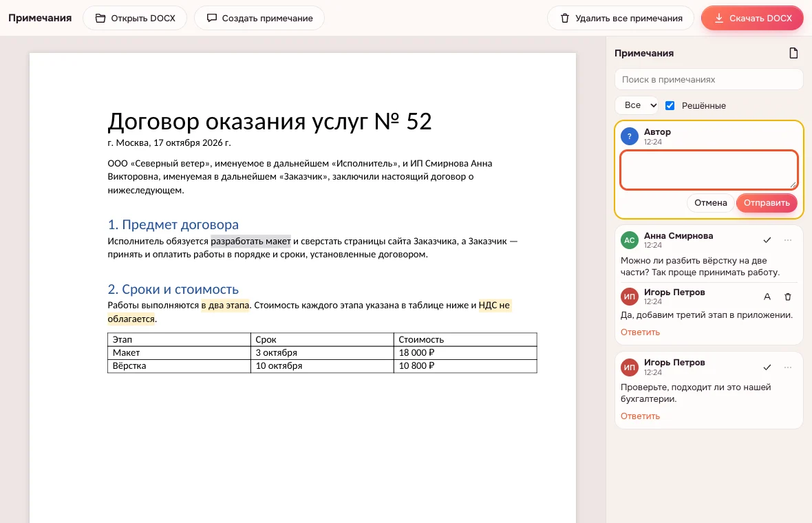
Task: Click highlighted text в два этапа
Action: coord(225,306)
